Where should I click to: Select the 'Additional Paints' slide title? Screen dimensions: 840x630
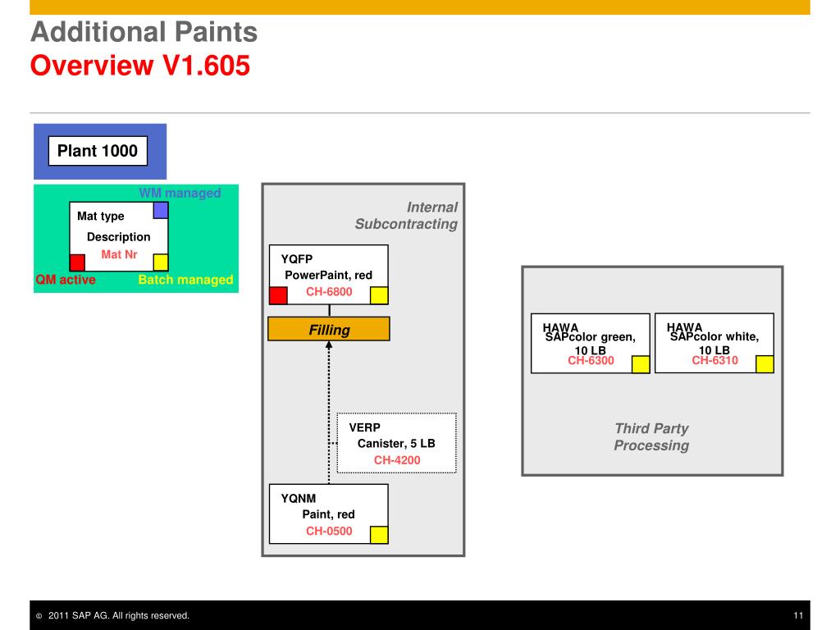144,32
